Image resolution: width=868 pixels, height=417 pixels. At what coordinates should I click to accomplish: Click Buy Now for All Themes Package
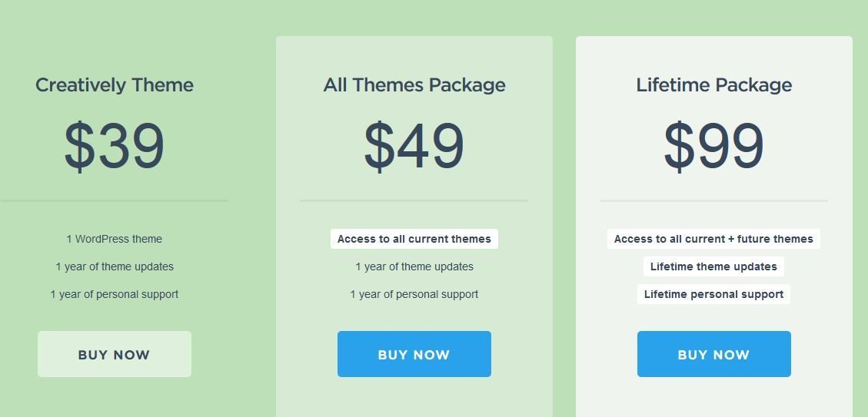coord(414,354)
